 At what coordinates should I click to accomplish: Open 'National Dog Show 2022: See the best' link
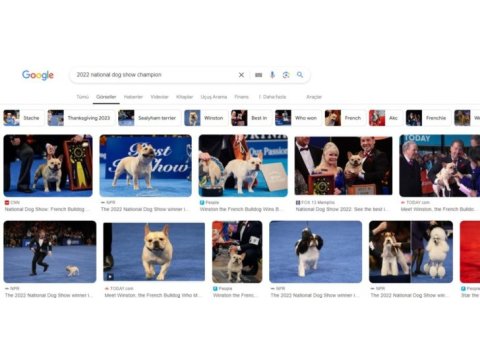[x=343, y=209]
